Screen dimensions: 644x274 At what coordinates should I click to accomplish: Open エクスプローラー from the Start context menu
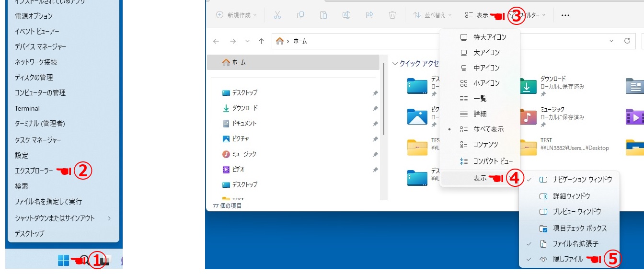[x=34, y=171]
